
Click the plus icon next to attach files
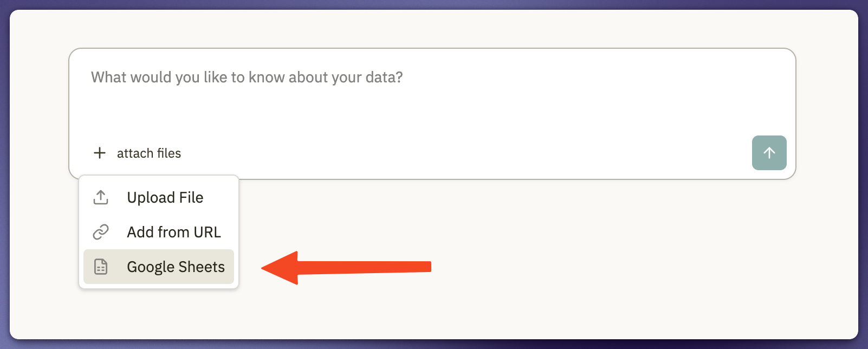click(x=100, y=153)
